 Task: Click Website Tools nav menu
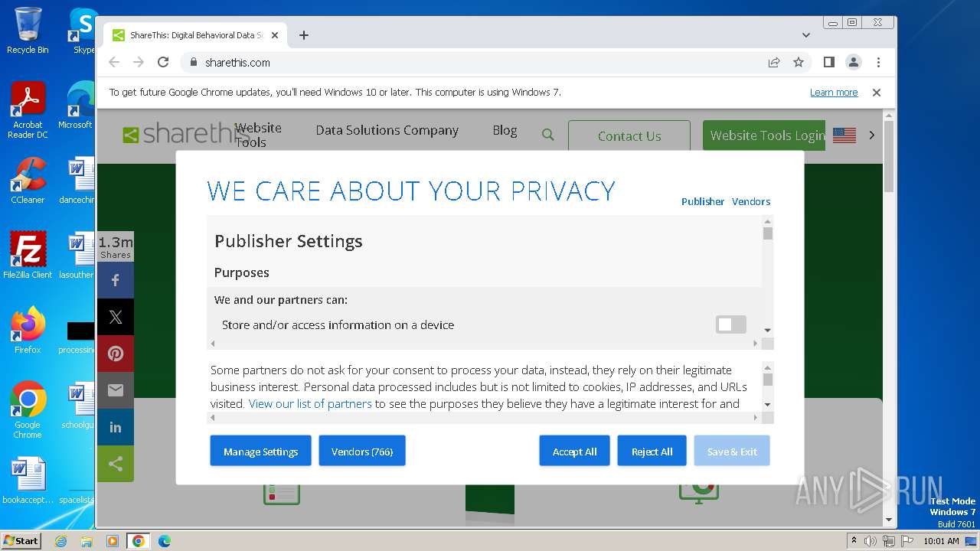tap(258, 135)
